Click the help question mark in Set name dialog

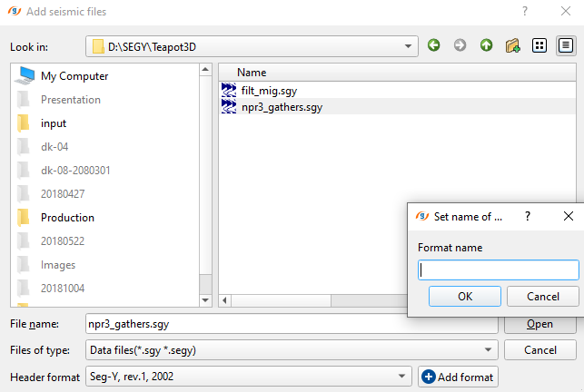point(528,216)
